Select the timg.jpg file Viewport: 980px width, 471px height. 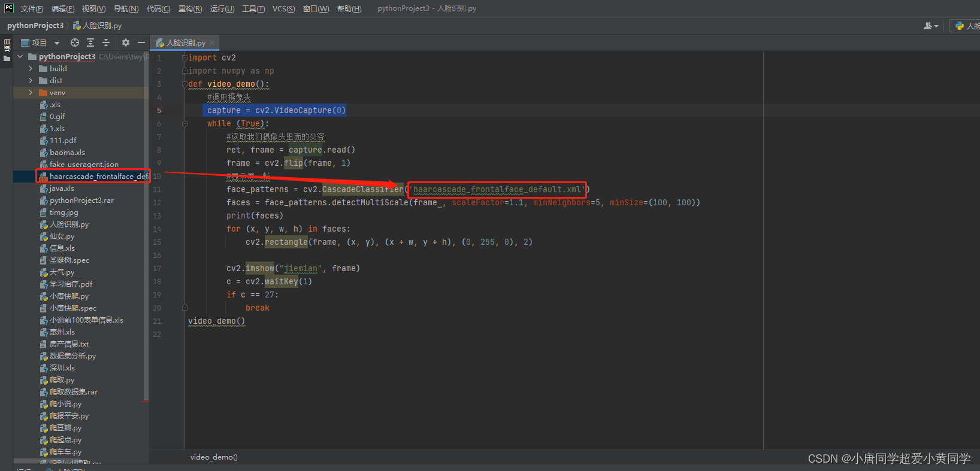[x=81, y=212]
